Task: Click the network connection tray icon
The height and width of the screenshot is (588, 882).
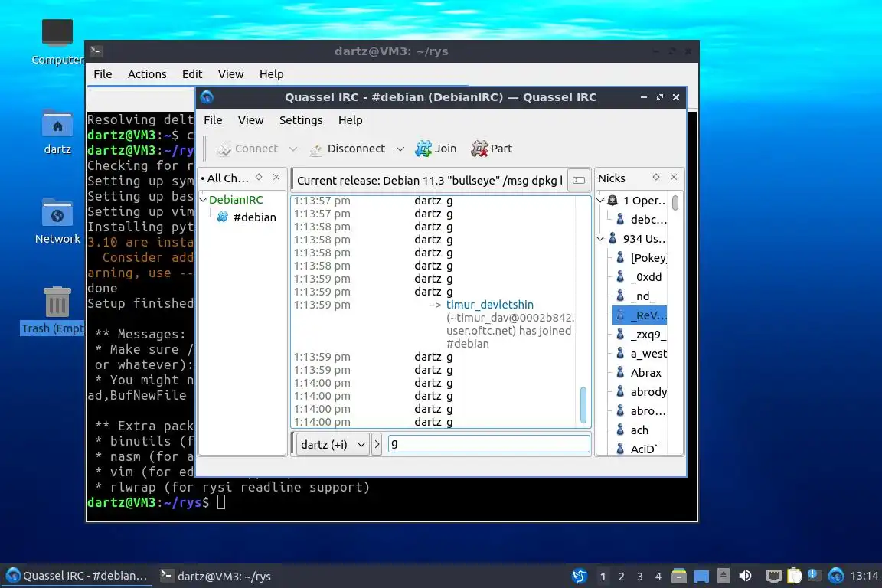Action: pyautogui.click(x=774, y=576)
